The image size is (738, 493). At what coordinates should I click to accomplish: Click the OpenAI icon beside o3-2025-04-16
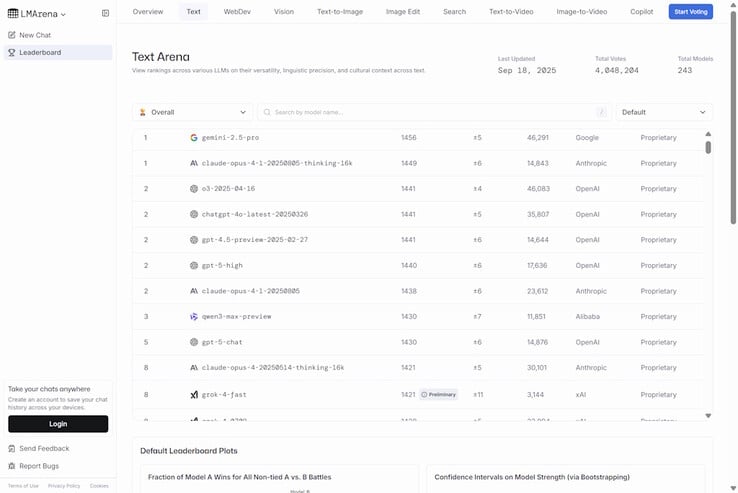tap(193, 188)
